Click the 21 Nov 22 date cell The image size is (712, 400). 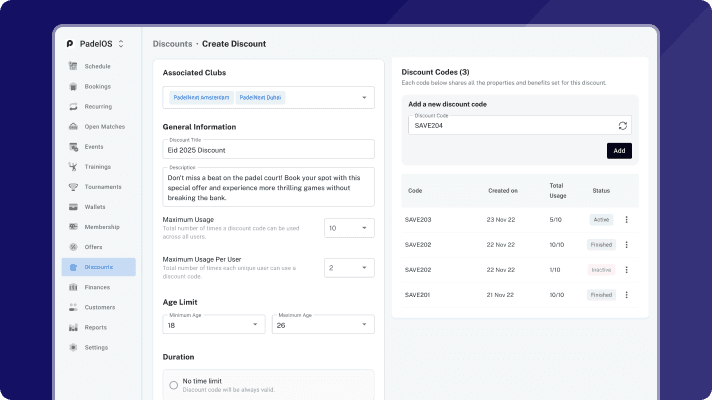[500, 295]
